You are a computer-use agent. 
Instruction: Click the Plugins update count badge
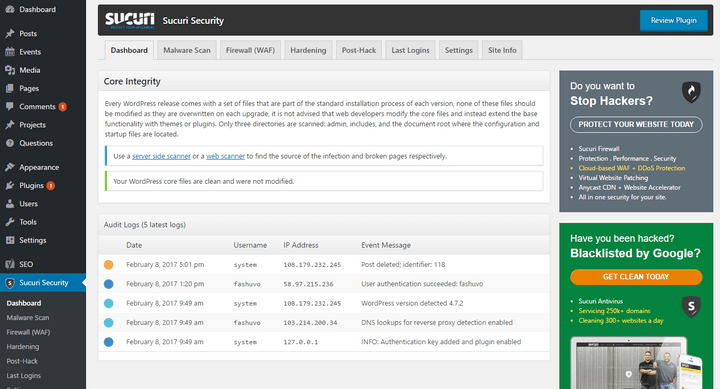point(51,186)
